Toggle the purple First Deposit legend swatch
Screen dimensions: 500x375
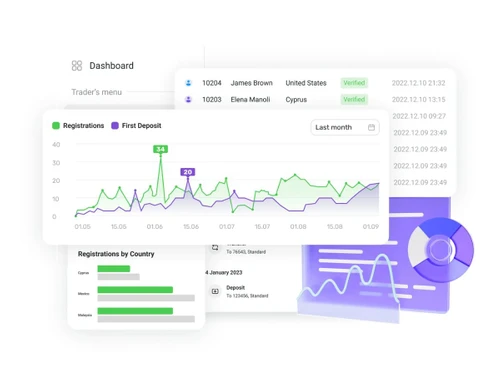click(115, 126)
